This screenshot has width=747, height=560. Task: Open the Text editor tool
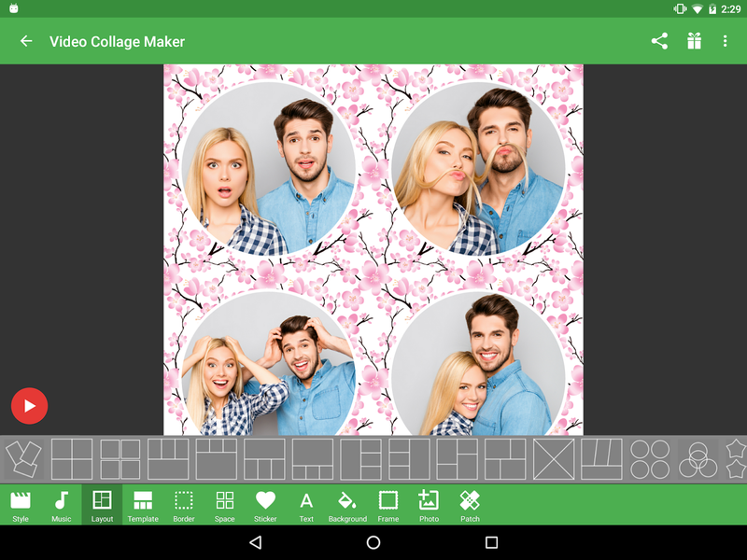305,504
